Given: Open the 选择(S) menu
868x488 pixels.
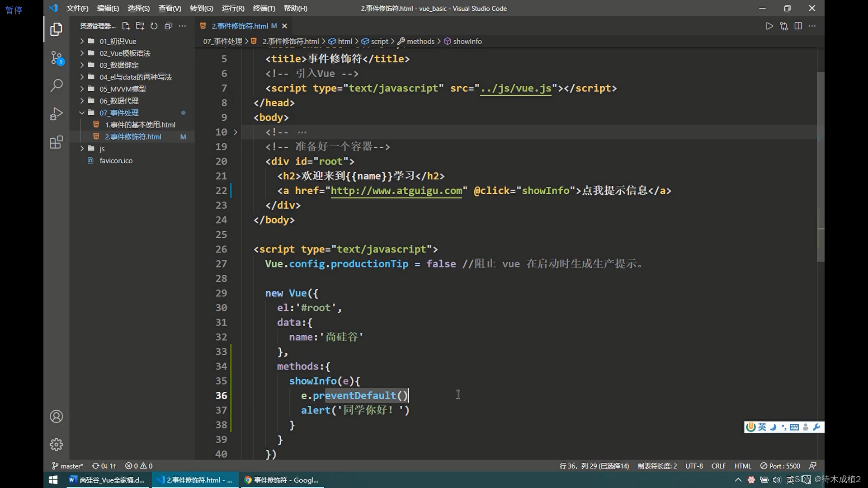Looking at the screenshot, I should (138, 8).
